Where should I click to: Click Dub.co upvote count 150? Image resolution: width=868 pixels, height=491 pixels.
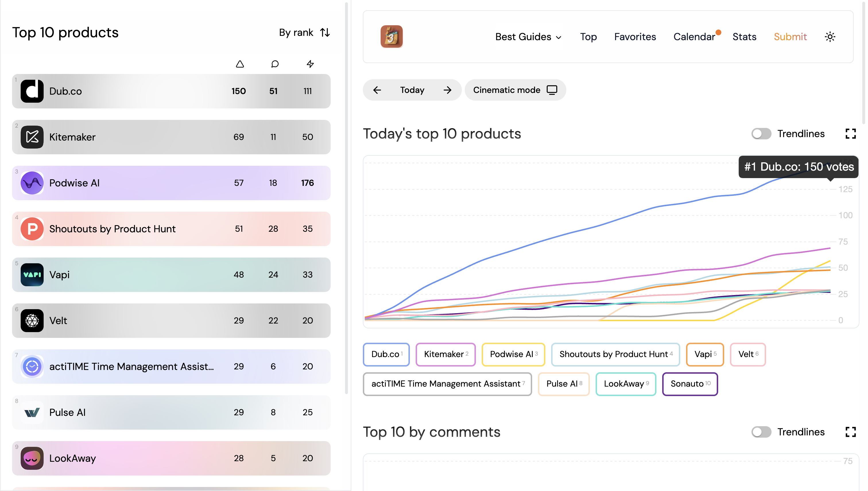239,91
